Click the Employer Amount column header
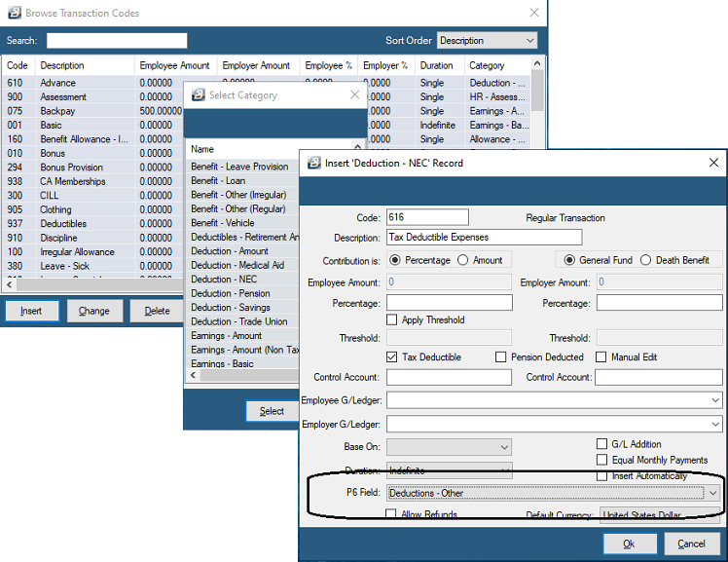This screenshot has height=562, width=728. pos(258,65)
